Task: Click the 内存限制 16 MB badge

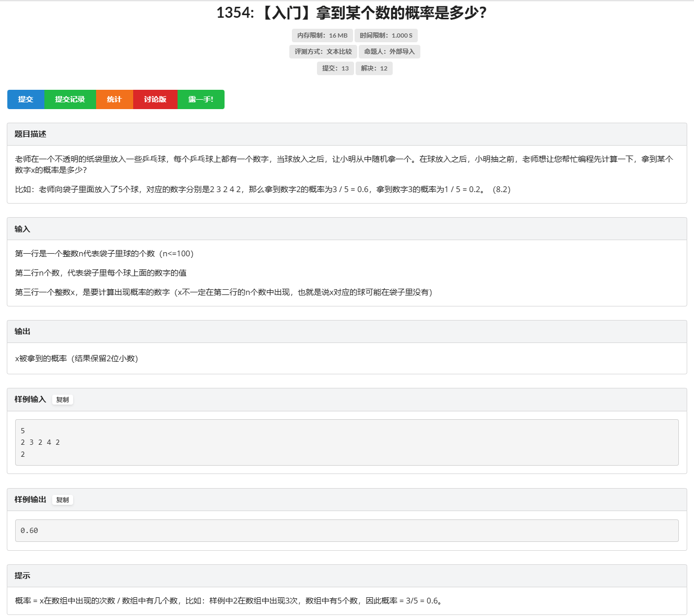Action: (322, 35)
